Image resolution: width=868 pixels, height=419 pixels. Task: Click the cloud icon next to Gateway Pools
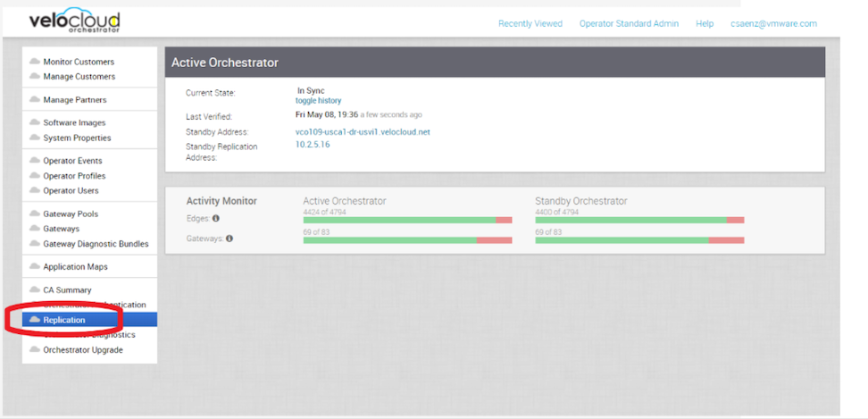click(34, 214)
